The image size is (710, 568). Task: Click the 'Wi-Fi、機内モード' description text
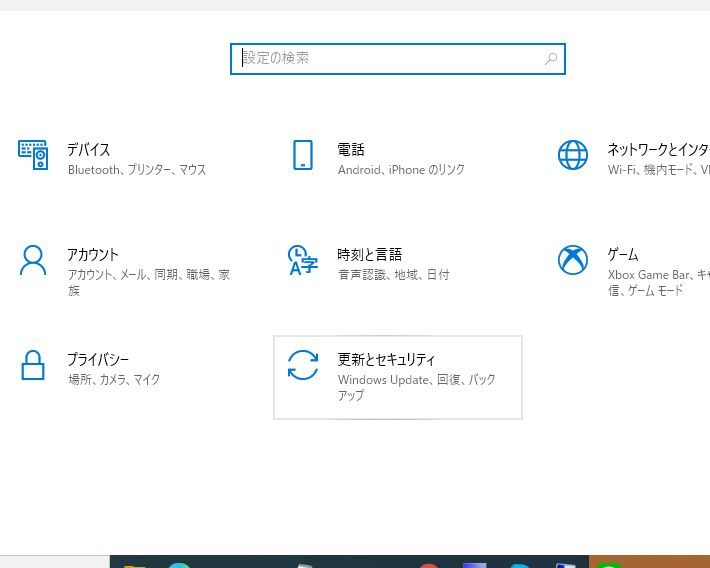tap(651, 170)
